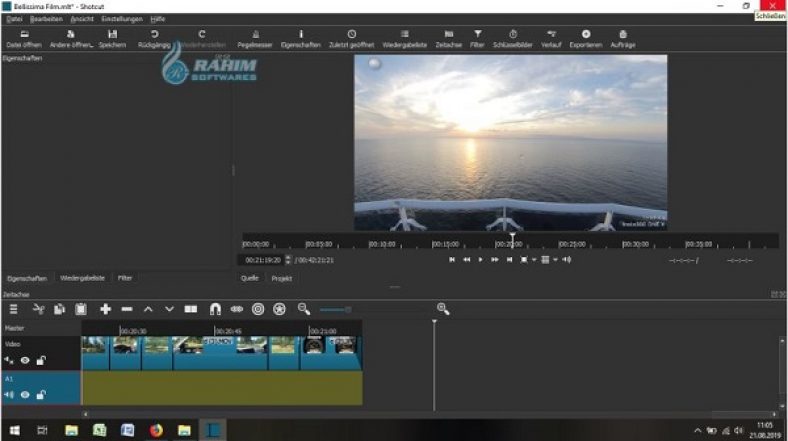
Task: Lock the Video track with the padlock icon
Action: click(x=41, y=360)
